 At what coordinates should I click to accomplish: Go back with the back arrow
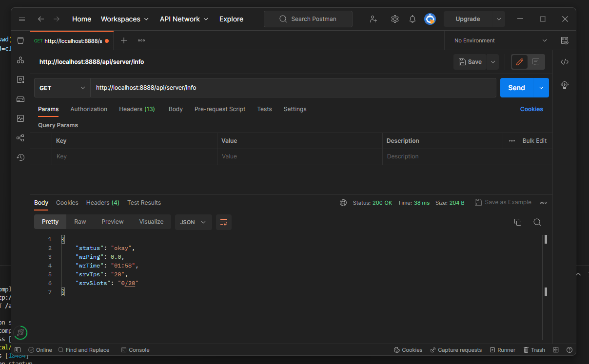click(x=41, y=19)
